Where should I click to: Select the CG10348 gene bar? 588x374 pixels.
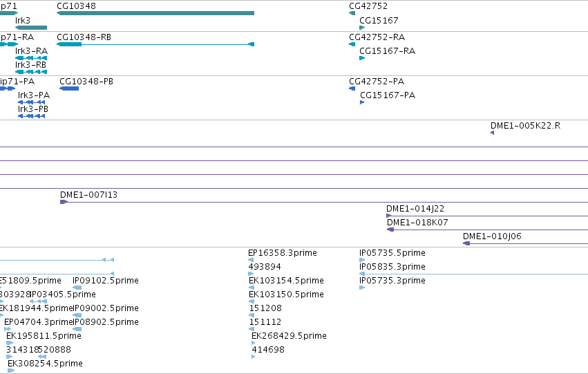155,13
